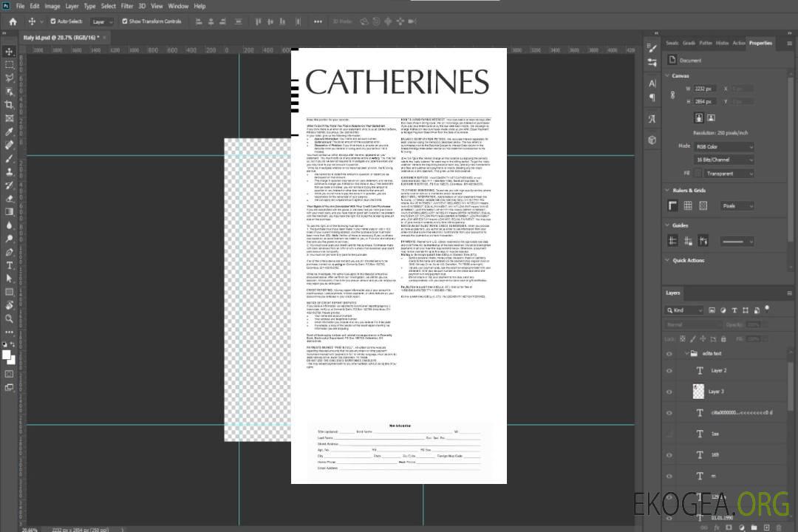Open the Image menu
Image resolution: width=798 pixels, height=532 pixels.
pos(52,6)
